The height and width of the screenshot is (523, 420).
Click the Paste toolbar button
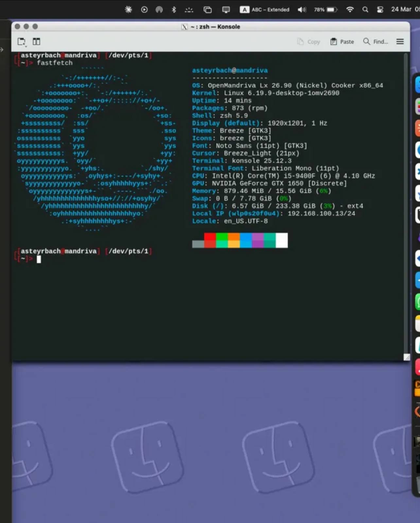point(342,42)
